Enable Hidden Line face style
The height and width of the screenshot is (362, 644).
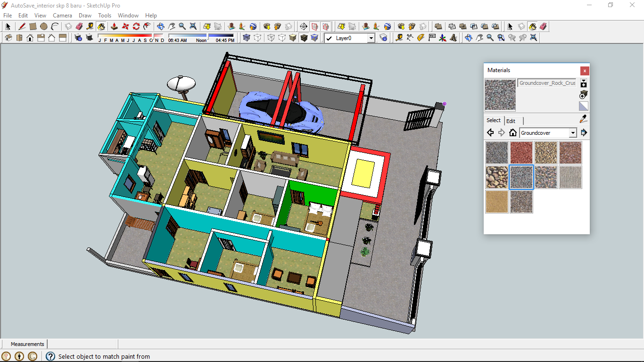point(282,38)
